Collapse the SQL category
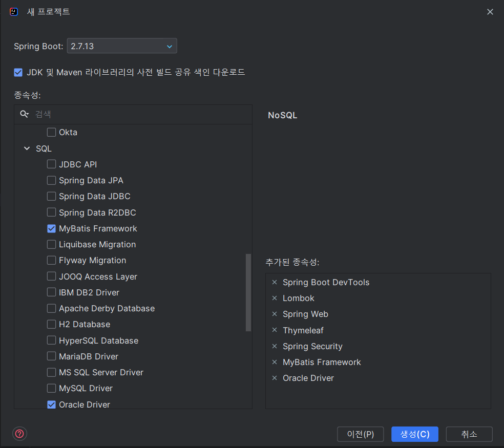 coord(27,148)
